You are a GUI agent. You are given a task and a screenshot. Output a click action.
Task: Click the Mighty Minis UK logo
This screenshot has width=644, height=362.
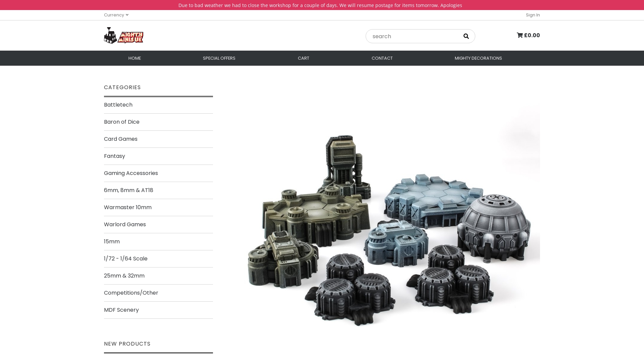click(x=123, y=36)
